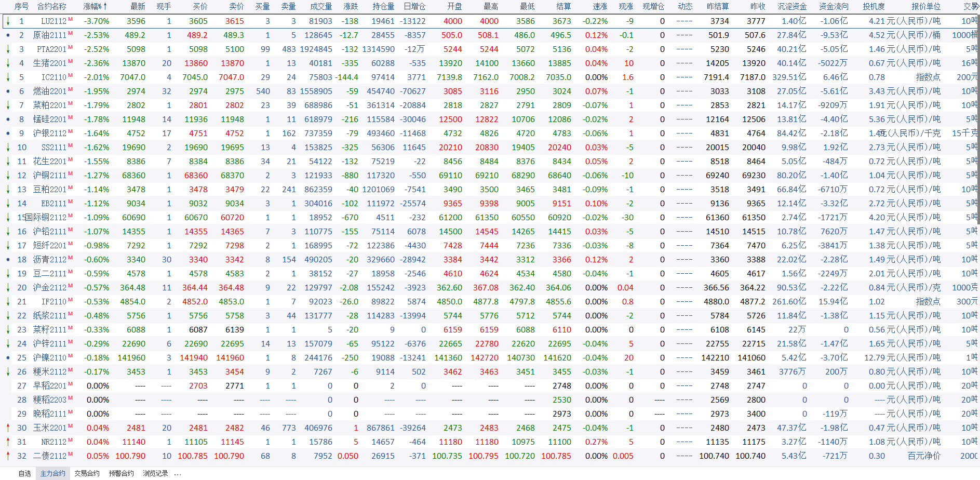Select the 沥青2112 contract name
The height and width of the screenshot is (480, 980).
[x=50, y=260]
